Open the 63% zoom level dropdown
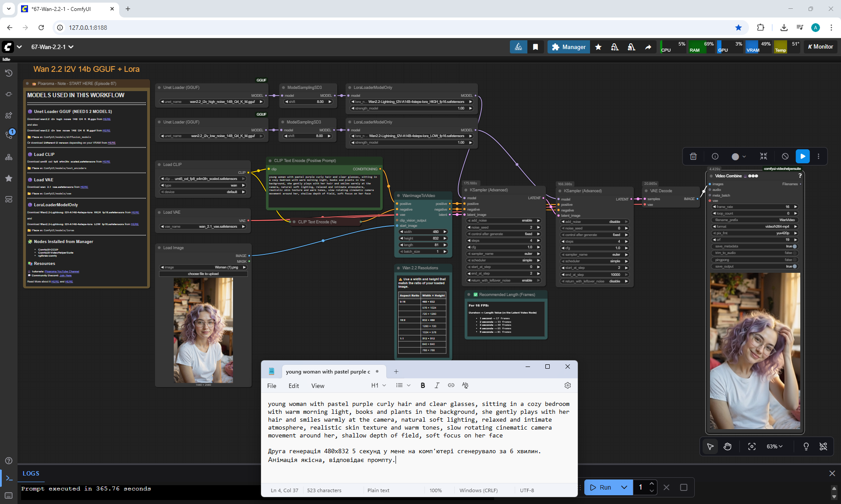This screenshot has height=504, width=841. click(774, 446)
